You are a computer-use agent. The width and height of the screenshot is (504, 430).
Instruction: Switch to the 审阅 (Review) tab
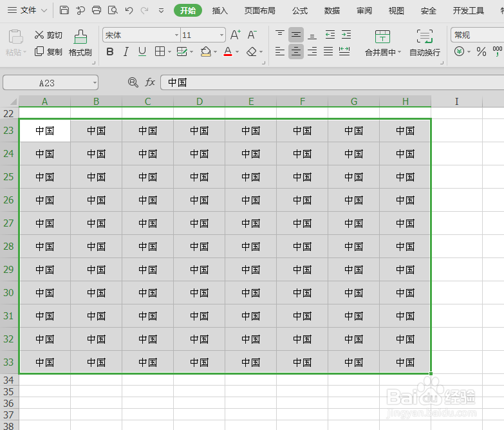(x=364, y=10)
